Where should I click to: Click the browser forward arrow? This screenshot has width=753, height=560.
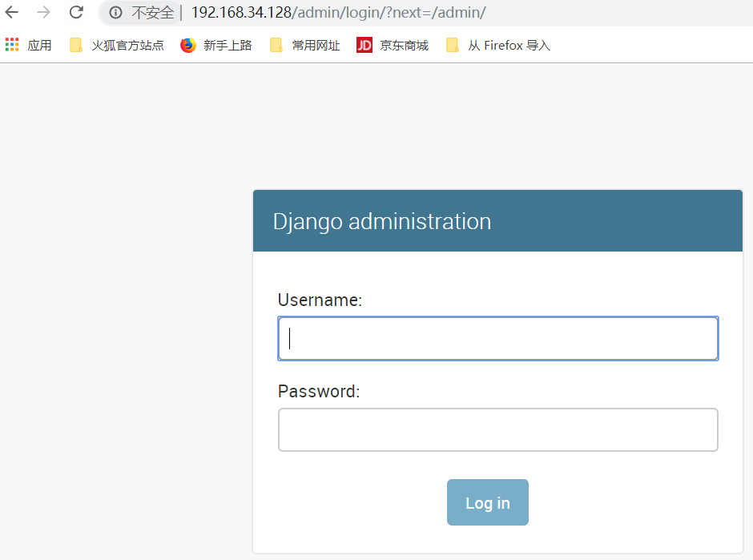point(44,12)
